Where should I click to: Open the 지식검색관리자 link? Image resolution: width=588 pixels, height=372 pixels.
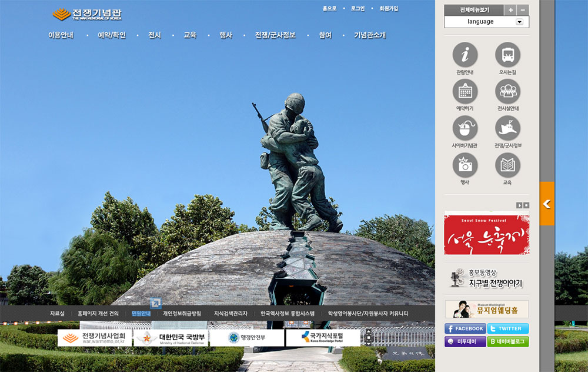[x=230, y=314]
